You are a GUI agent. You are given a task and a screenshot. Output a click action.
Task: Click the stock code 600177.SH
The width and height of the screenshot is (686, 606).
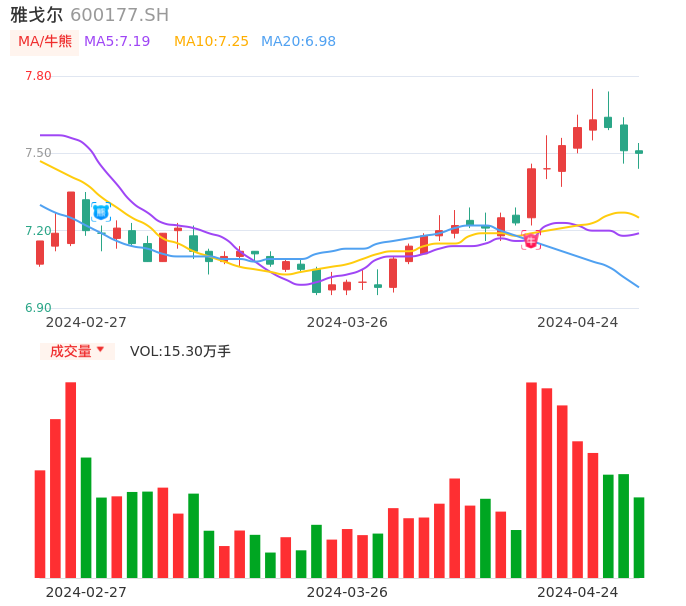click(119, 15)
